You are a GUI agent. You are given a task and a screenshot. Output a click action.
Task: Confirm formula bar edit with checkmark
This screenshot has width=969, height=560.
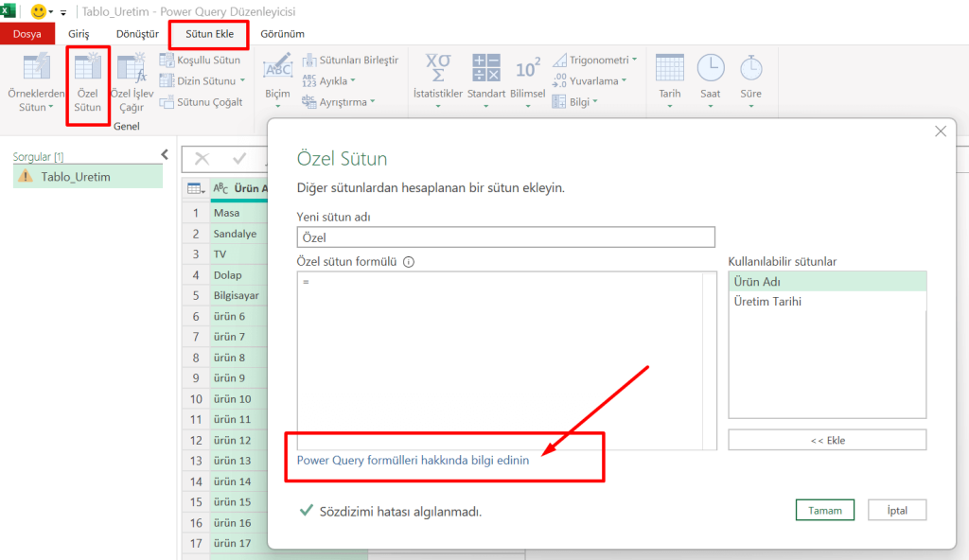click(239, 159)
